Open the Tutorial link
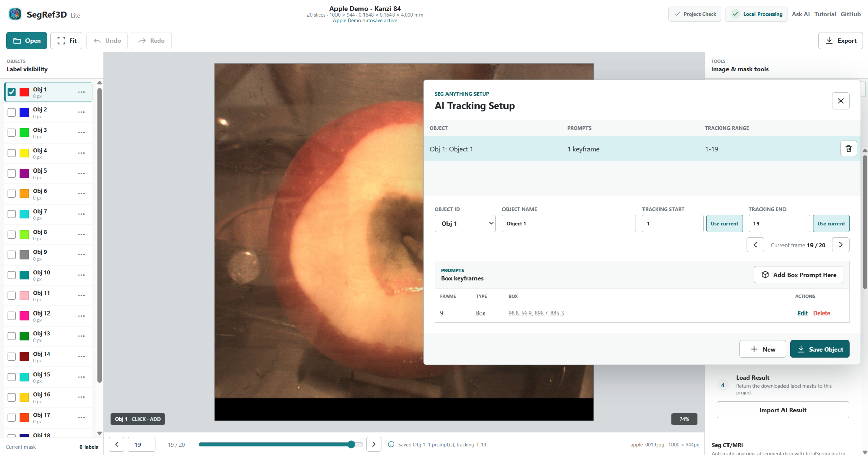This screenshot has width=868, height=455. tap(825, 14)
